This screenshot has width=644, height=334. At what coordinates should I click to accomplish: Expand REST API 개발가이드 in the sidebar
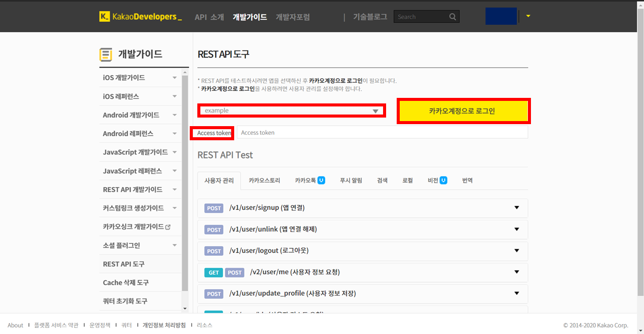click(175, 190)
